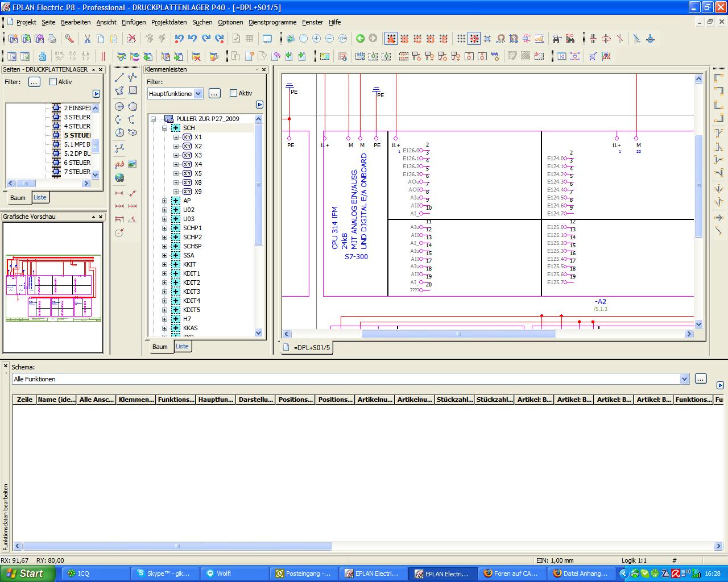Viewport: 728px width, 582px height.
Task: Open the Projektdaten menu
Action: coord(169,22)
